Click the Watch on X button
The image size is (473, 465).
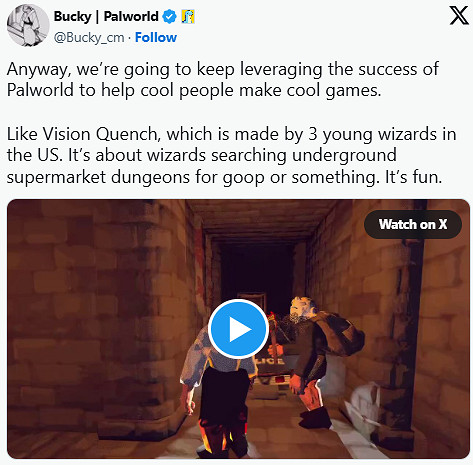click(x=413, y=224)
